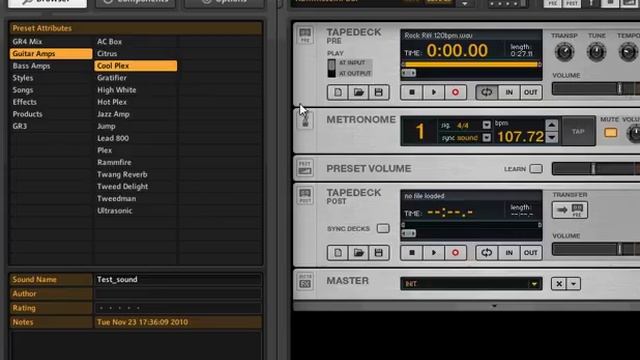Image resolution: width=640 pixels, height=360 pixels.
Task: Adjust the TUNE knob
Action: click(x=596, y=52)
